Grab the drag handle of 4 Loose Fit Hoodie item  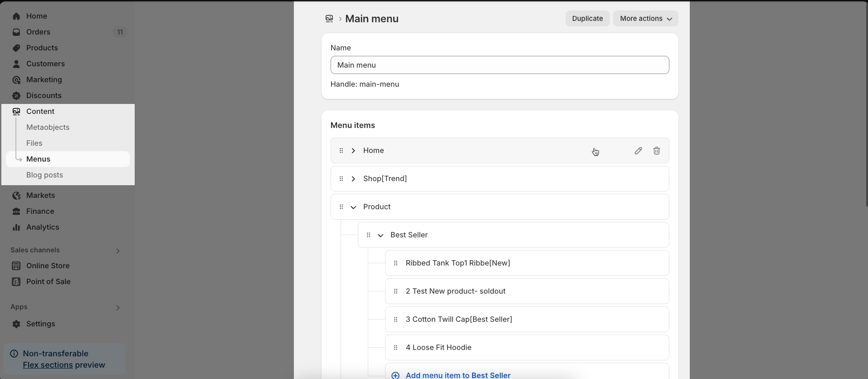[396, 348]
